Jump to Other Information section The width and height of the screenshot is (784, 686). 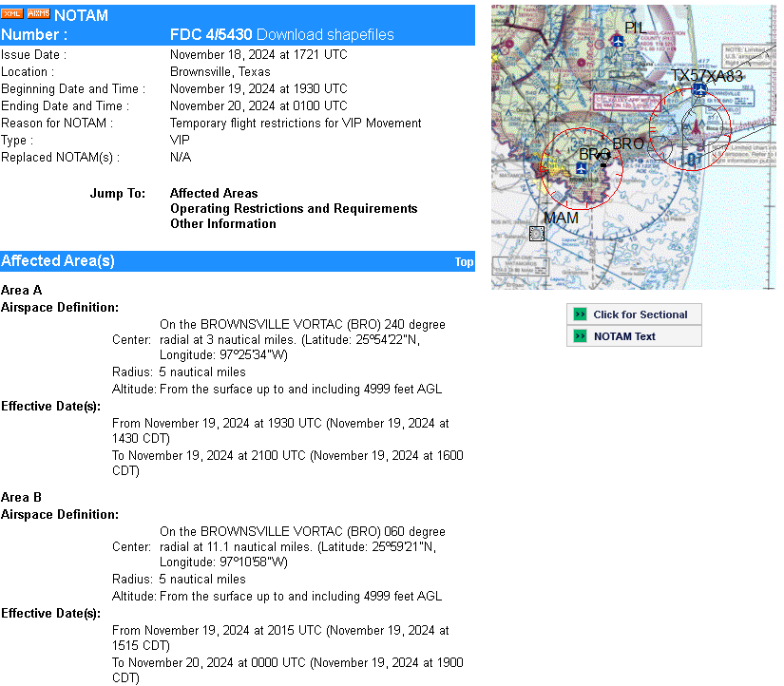coord(223,223)
